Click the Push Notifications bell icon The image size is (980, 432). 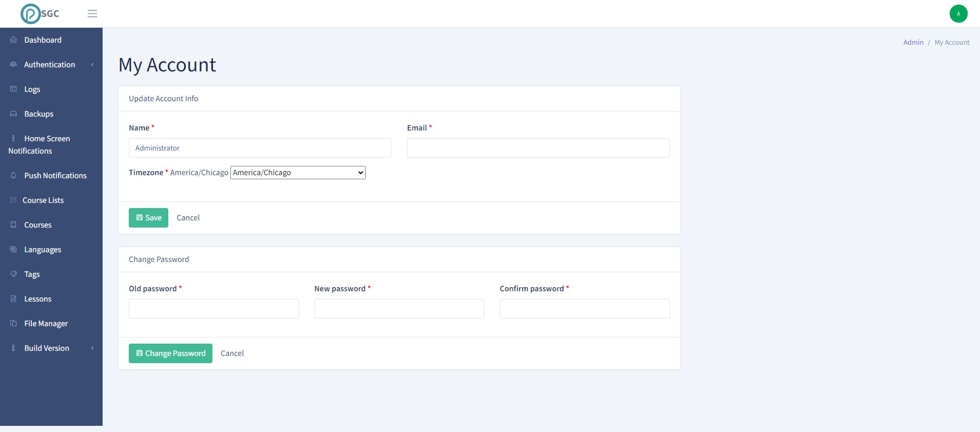pyautogui.click(x=13, y=176)
